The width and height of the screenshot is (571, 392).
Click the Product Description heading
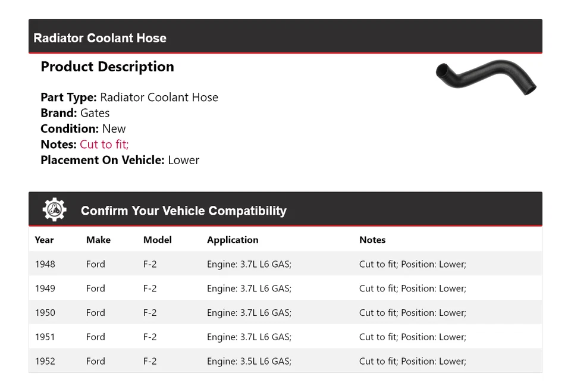coord(107,67)
